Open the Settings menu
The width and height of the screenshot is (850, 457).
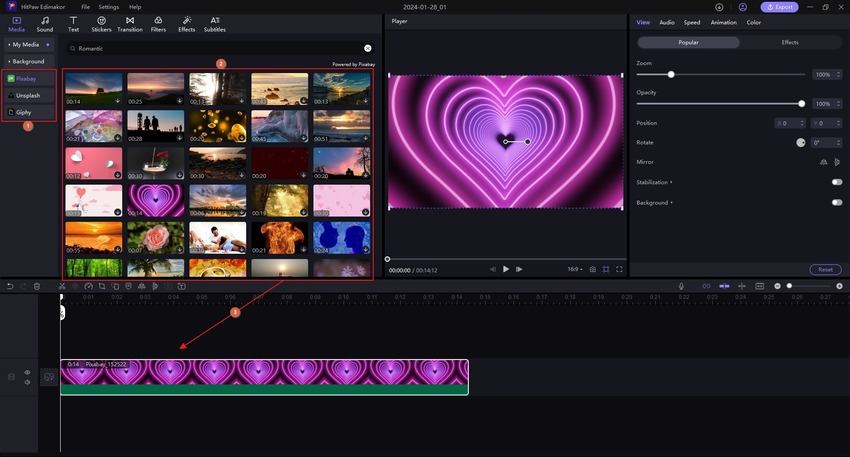pos(108,7)
